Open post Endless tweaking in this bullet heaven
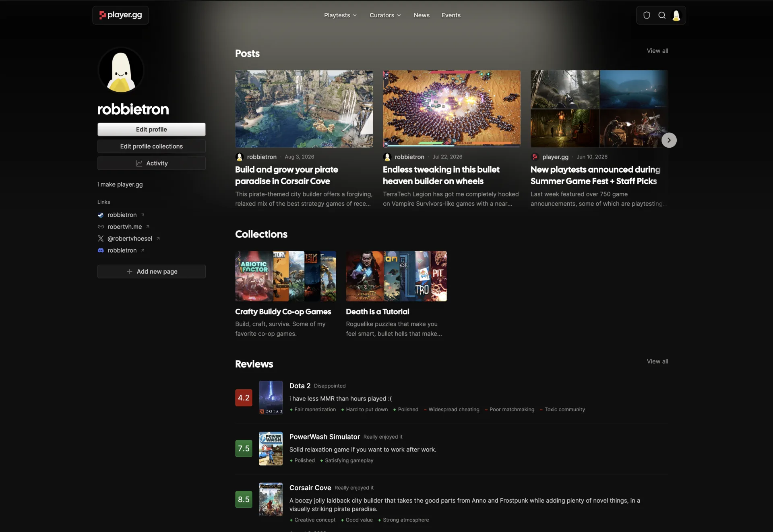 pyautogui.click(x=441, y=175)
